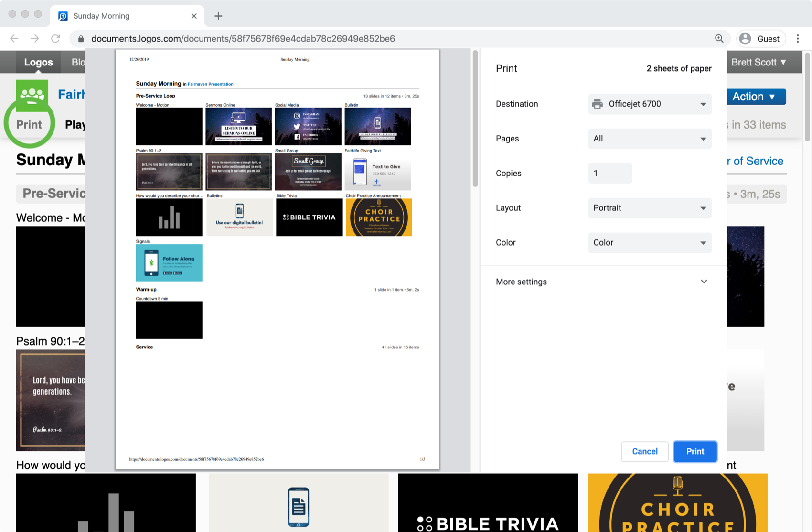Viewport: 812px width, 532px height.
Task: Click the Print link under group icon
Action: tap(29, 124)
